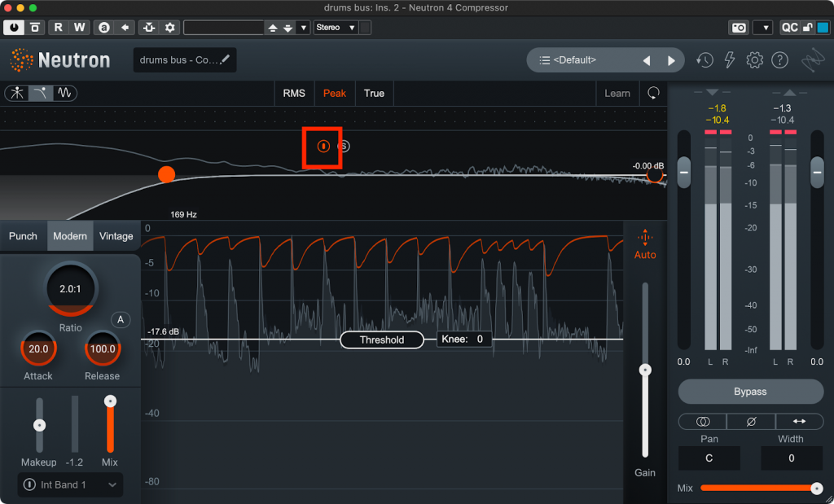Open host plugin gear settings icon

click(169, 27)
